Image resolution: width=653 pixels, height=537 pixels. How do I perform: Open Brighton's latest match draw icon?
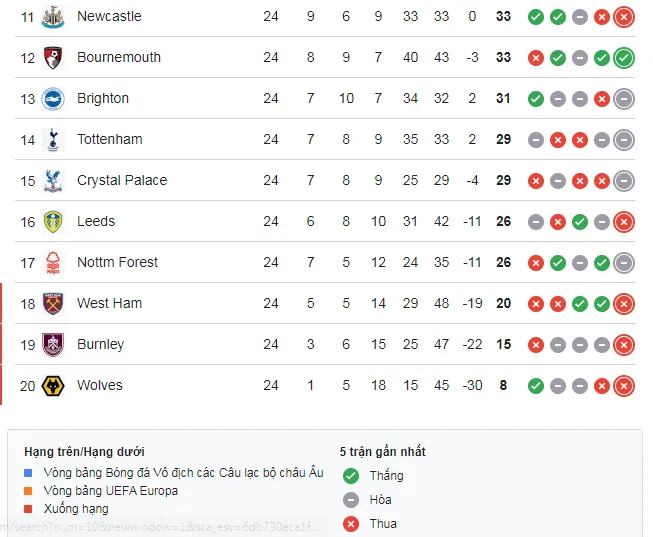coord(624,99)
